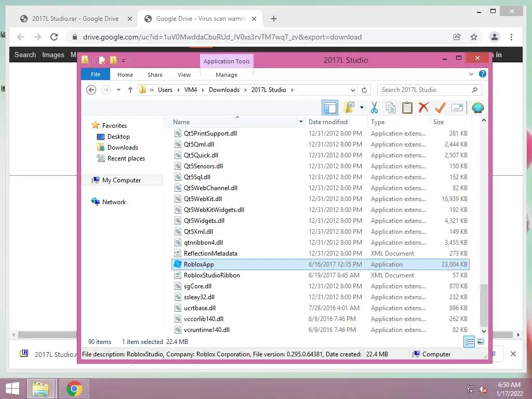Click the scissors Cut icon in Explorer toolbar

point(374,108)
